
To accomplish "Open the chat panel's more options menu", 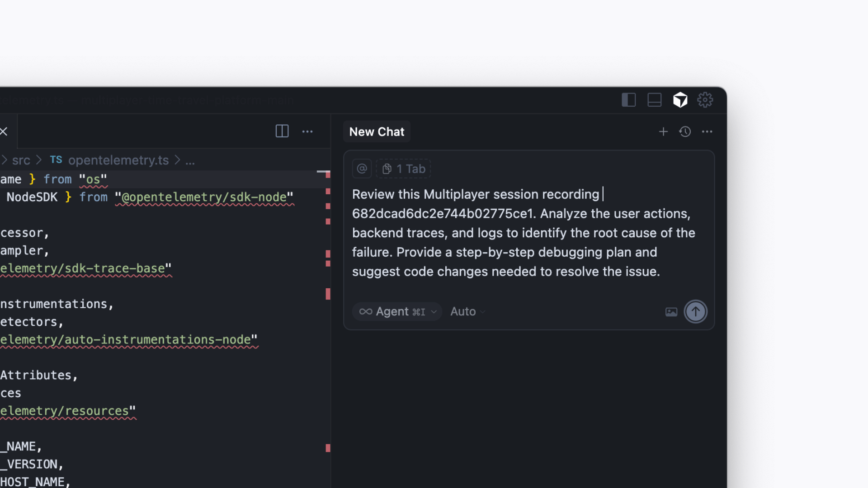I will (x=708, y=131).
